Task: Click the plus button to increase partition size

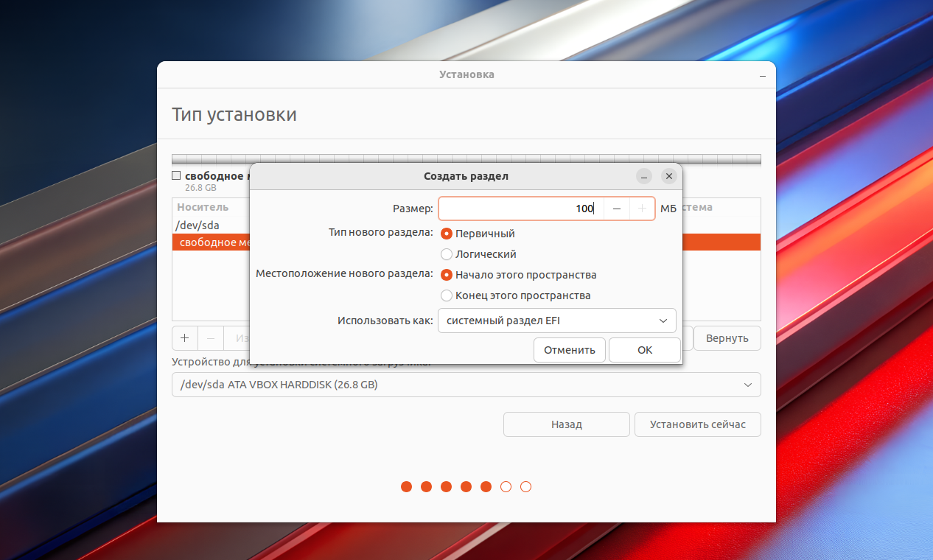Action: (x=642, y=209)
